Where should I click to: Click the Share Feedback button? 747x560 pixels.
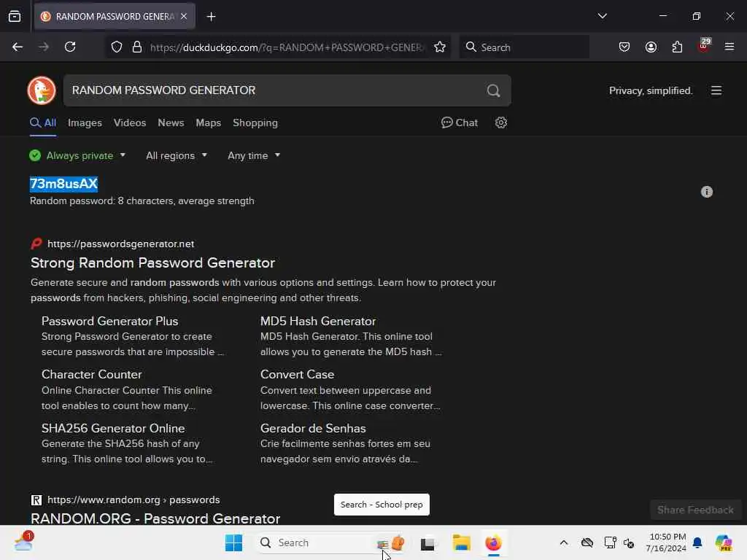point(695,510)
